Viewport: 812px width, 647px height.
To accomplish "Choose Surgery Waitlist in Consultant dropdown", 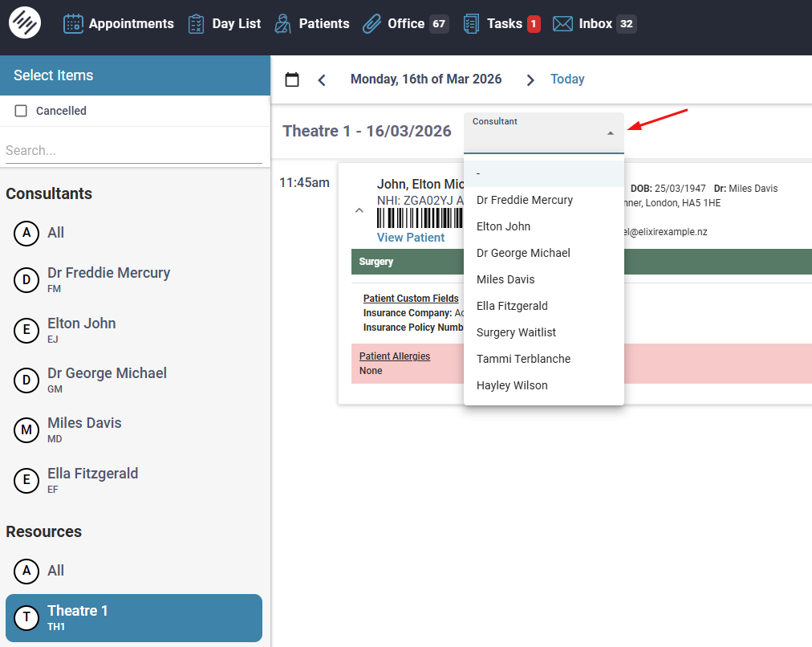I will [x=516, y=332].
